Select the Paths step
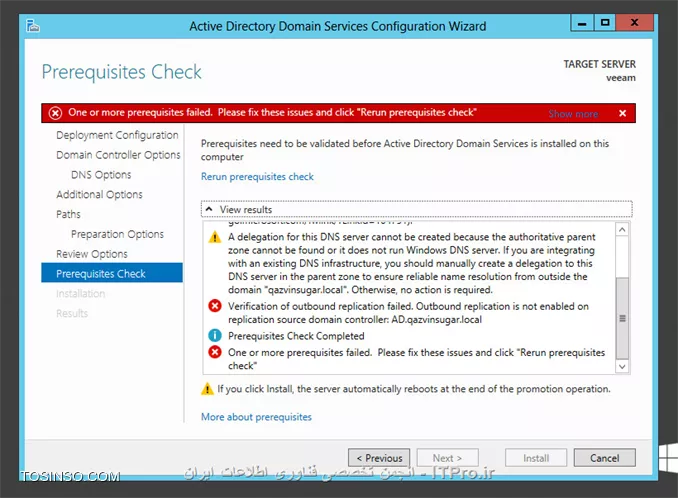 coord(68,214)
